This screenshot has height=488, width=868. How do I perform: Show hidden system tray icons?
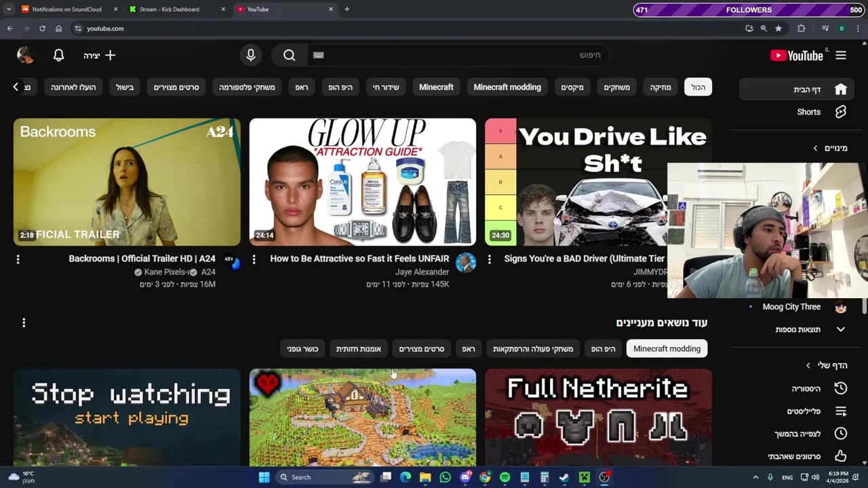pos(755,477)
